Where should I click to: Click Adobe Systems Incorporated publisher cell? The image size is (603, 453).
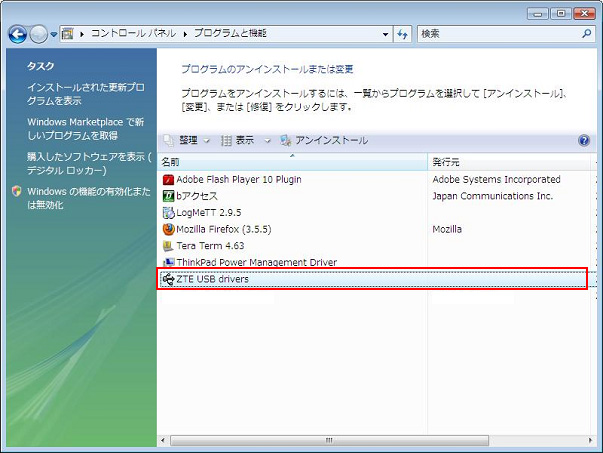496,179
